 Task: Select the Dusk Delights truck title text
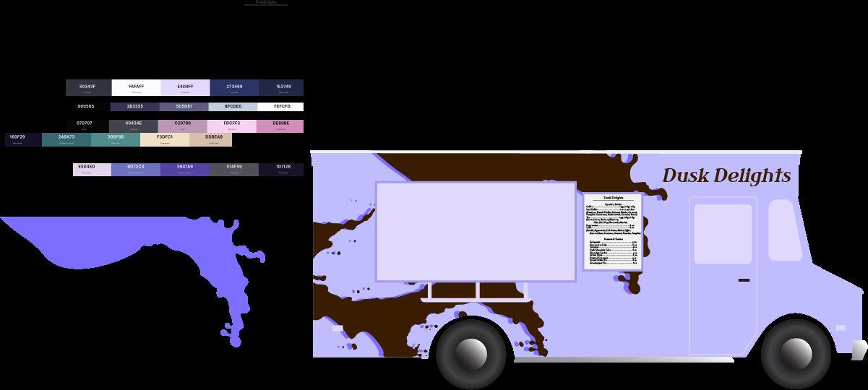[726, 175]
